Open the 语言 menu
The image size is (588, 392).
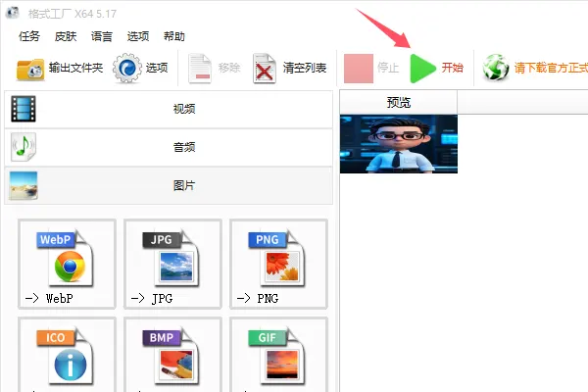click(102, 36)
